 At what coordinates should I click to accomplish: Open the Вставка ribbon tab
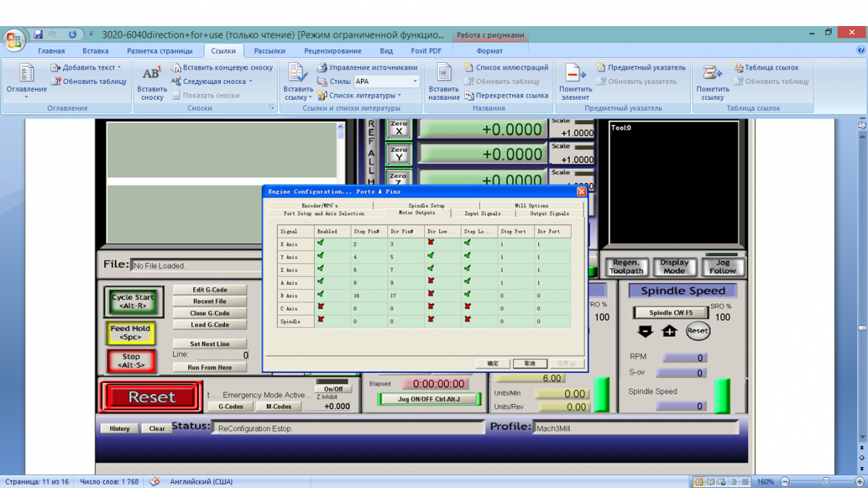95,51
